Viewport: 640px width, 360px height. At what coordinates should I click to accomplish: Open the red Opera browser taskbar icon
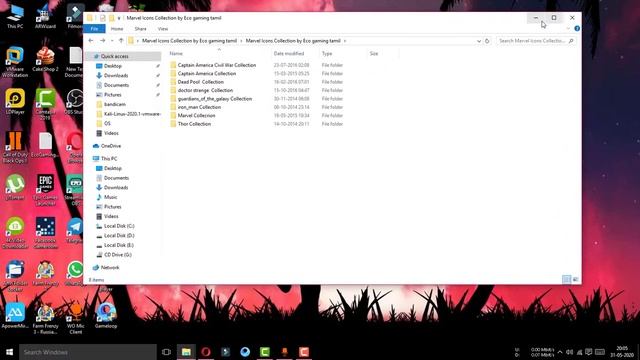point(206,352)
